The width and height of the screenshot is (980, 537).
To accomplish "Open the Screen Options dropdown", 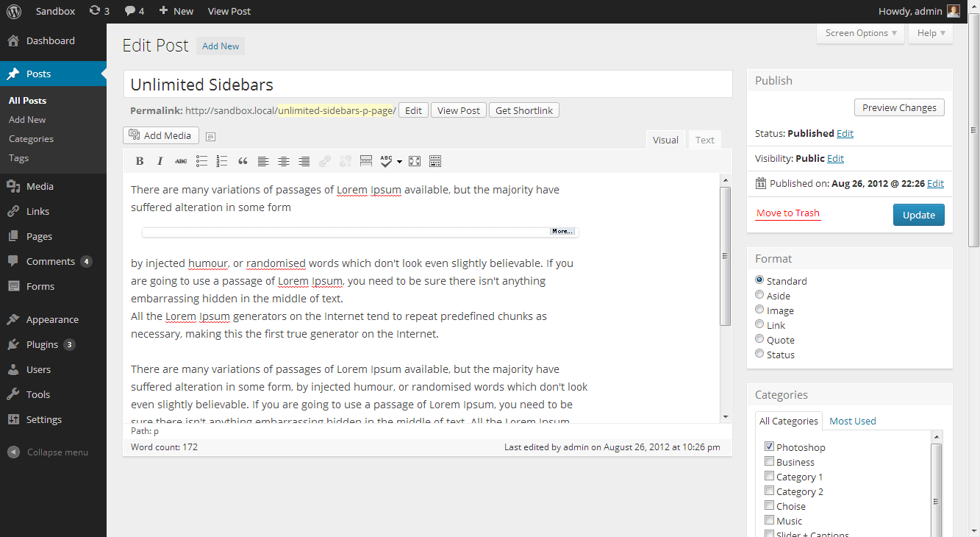I will tap(859, 32).
